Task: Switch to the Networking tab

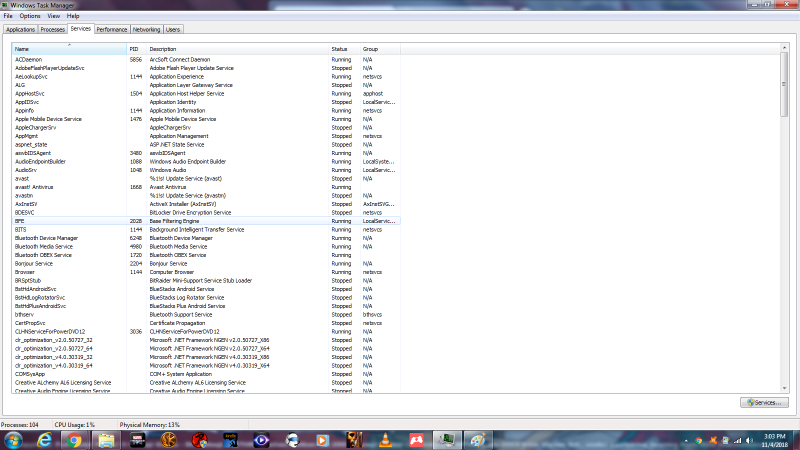Action: click(x=146, y=30)
